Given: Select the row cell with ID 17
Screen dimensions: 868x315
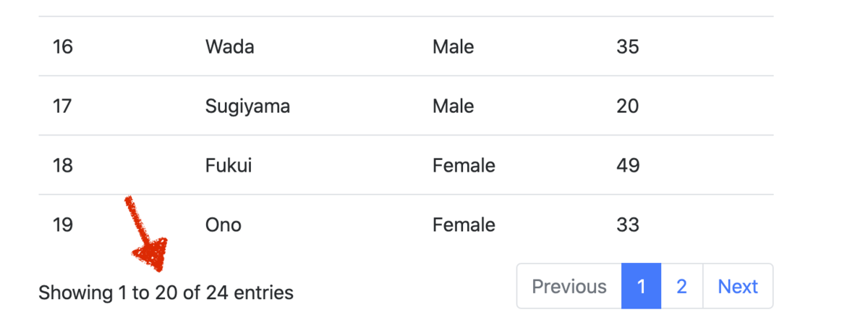Looking at the screenshot, I should (x=63, y=106).
